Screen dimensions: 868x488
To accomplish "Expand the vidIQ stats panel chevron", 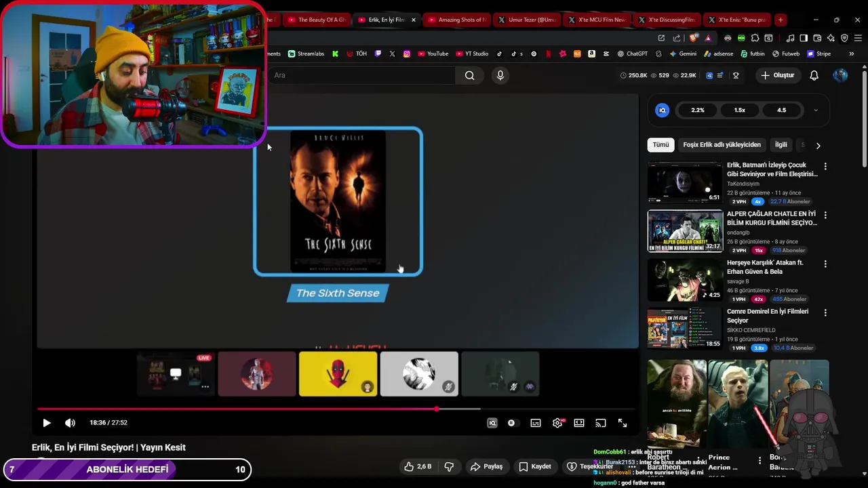I will (816, 110).
